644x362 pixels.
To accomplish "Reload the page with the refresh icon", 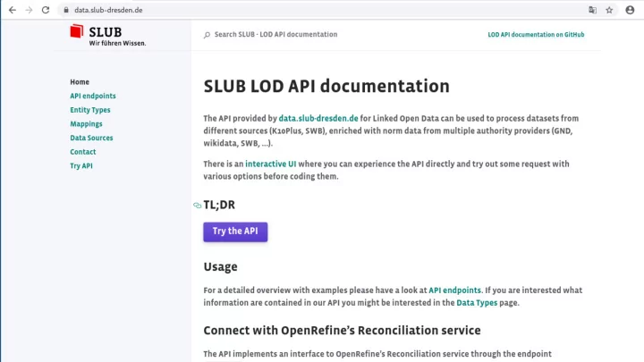I will pyautogui.click(x=46, y=10).
